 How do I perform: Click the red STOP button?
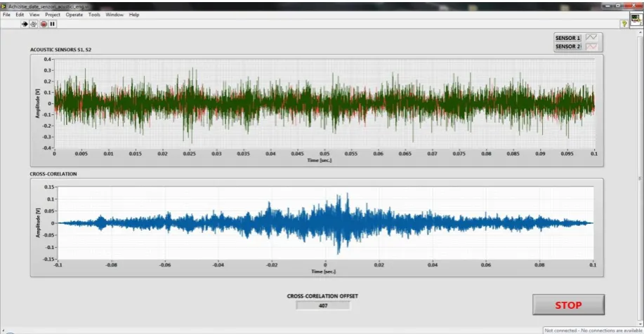pos(568,305)
